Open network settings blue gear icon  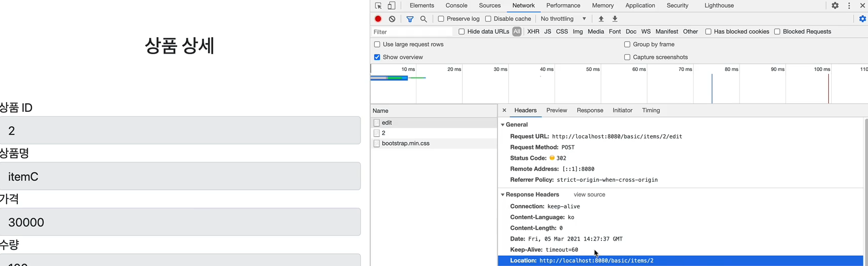[x=862, y=19]
